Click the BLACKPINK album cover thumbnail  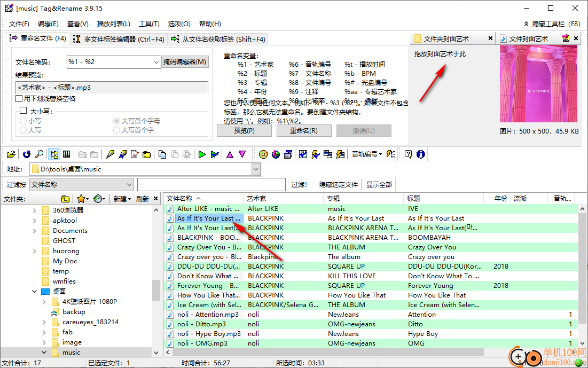tap(538, 84)
